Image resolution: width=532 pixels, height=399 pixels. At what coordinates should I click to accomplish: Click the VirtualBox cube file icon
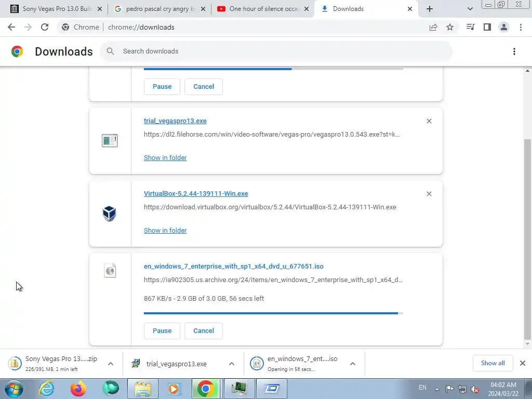pos(109,214)
